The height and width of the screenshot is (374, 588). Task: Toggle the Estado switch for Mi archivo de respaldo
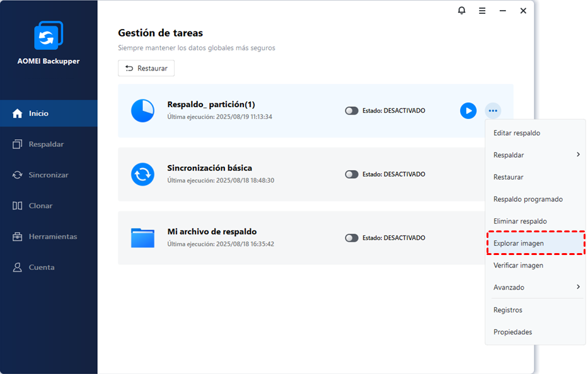point(352,238)
